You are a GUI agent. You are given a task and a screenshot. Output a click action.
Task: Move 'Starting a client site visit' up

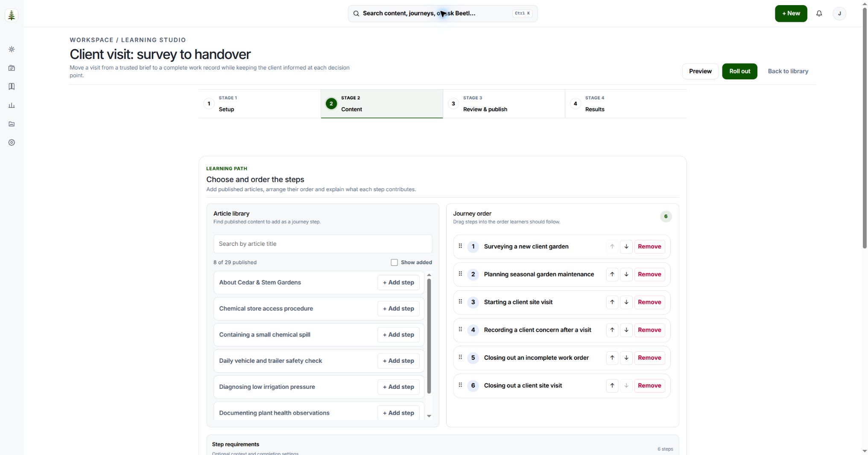[612, 302]
